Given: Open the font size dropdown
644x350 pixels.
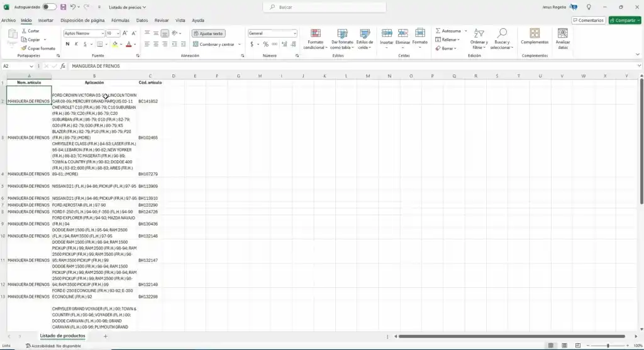Looking at the screenshot, I should click(x=118, y=33).
